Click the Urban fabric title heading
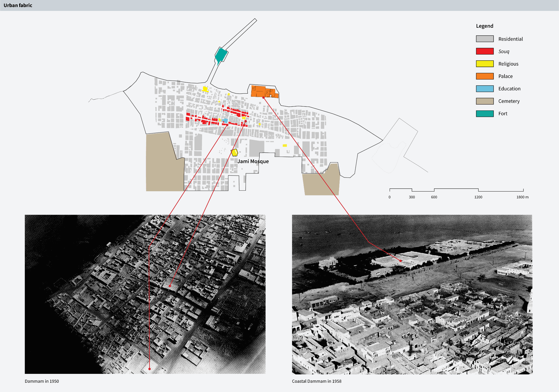The image size is (559, 392). (18, 5)
